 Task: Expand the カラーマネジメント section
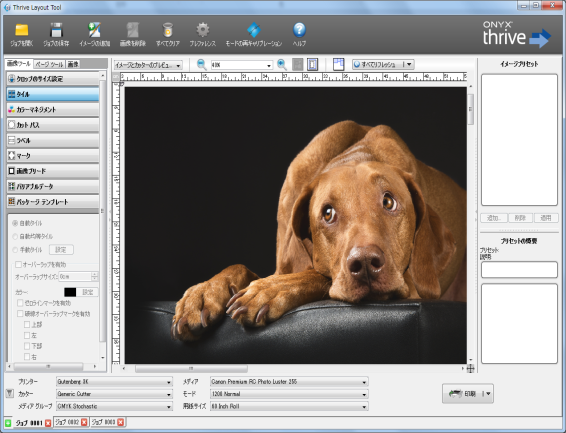tap(53, 109)
